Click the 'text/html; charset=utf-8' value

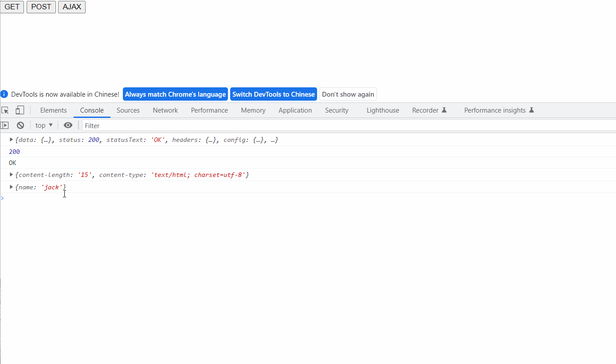click(x=198, y=175)
